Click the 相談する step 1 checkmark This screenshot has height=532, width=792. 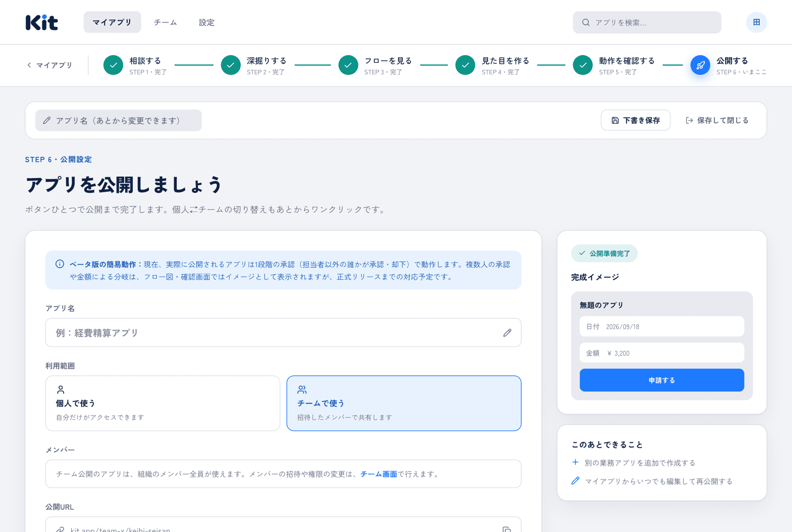click(x=113, y=65)
